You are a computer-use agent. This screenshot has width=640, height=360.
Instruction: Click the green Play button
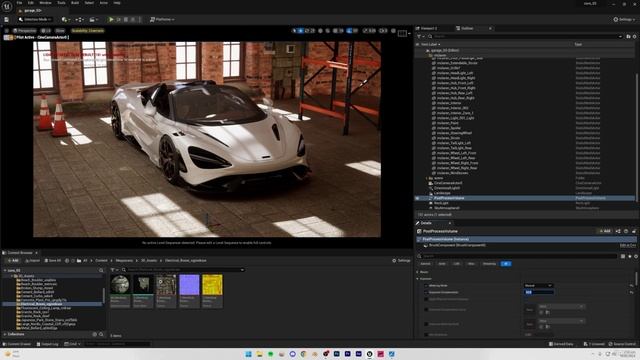pos(111,19)
